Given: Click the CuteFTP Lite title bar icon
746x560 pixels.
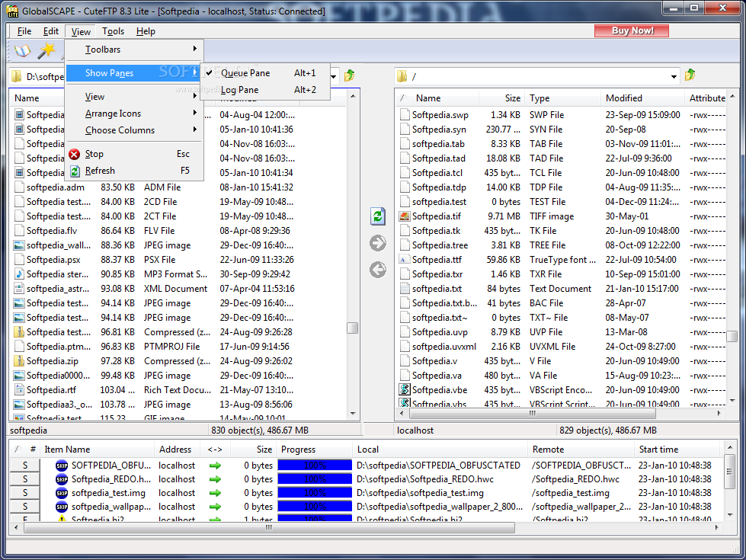Looking at the screenshot, I should [13, 11].
